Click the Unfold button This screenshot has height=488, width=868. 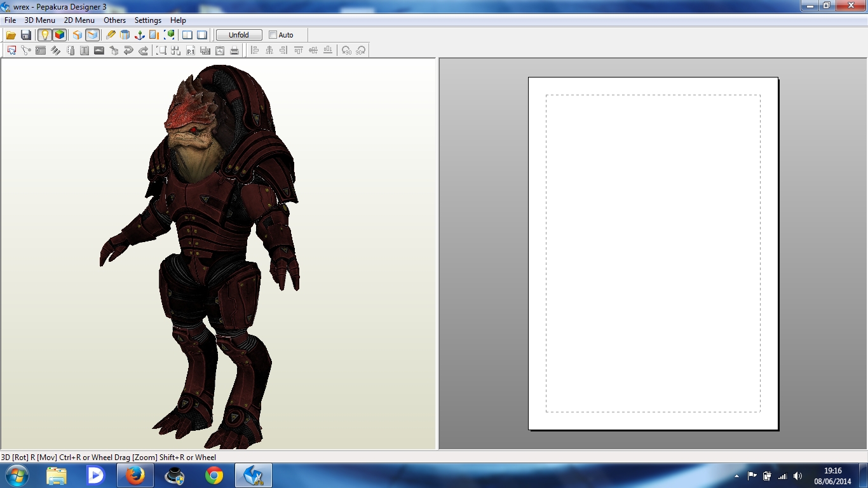click(x=239, y=35)
